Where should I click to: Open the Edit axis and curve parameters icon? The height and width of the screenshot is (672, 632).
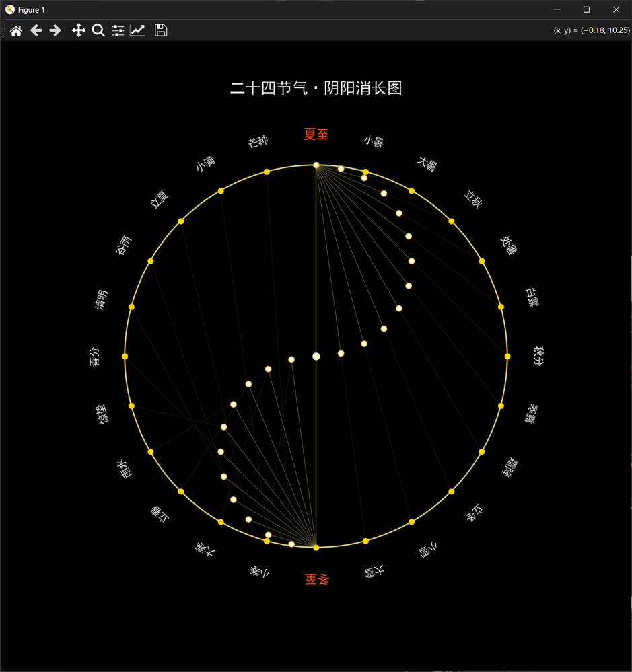(x=137, y=30)
